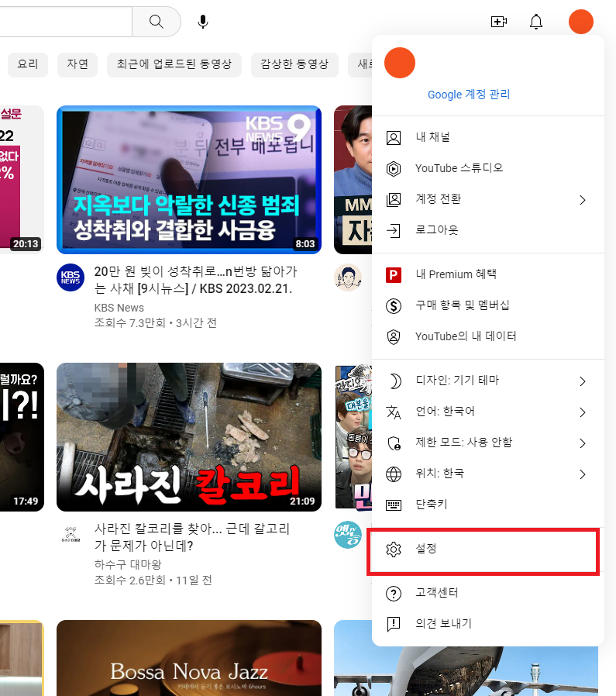This screenshot has height=696, width=616.
Task: Click inside the search text field
Action: pos(66,21)
